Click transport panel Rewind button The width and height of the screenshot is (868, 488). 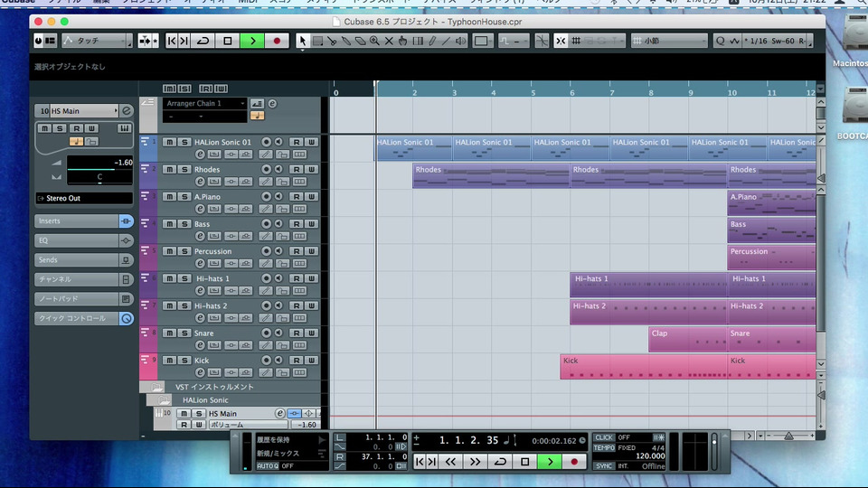click(450, 462)
